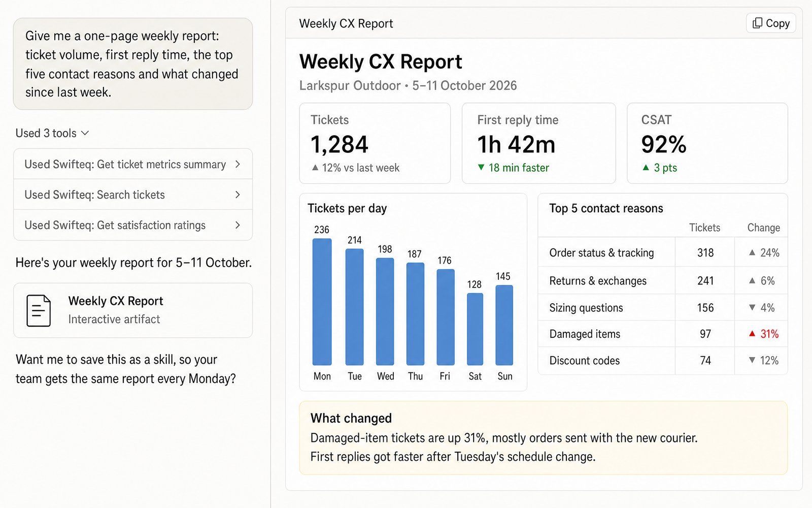This screenshot has width=812, height=508.
Task: Select the Tuesday bar showing 214
Action: tap(355, 307)
